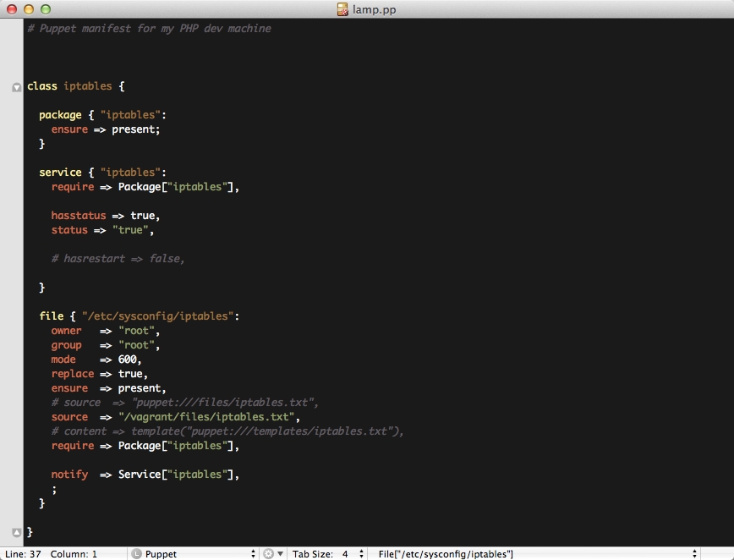
Task: Click the "class iptables {" line
Action: pos(76,86)
